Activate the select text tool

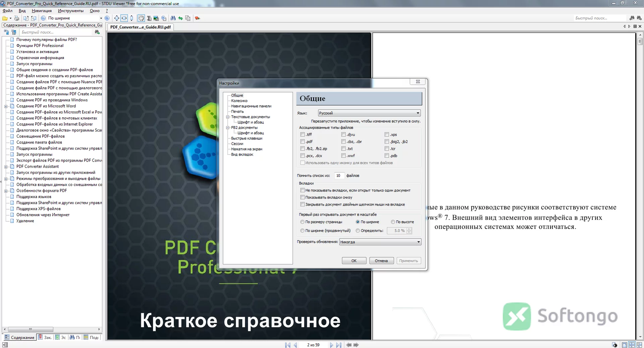pyautogui.click(x=149, y=18)
